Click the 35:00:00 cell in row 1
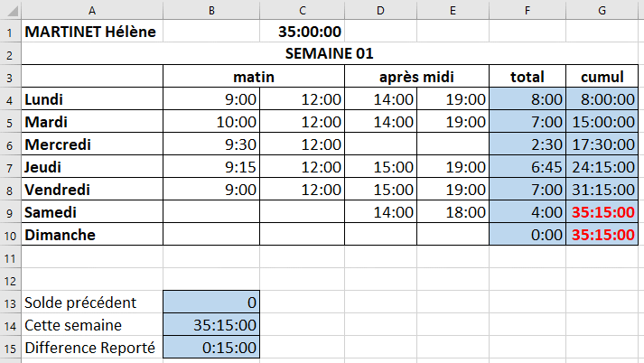The height and width of the screenshot is (363, 644). click(302, 33)
